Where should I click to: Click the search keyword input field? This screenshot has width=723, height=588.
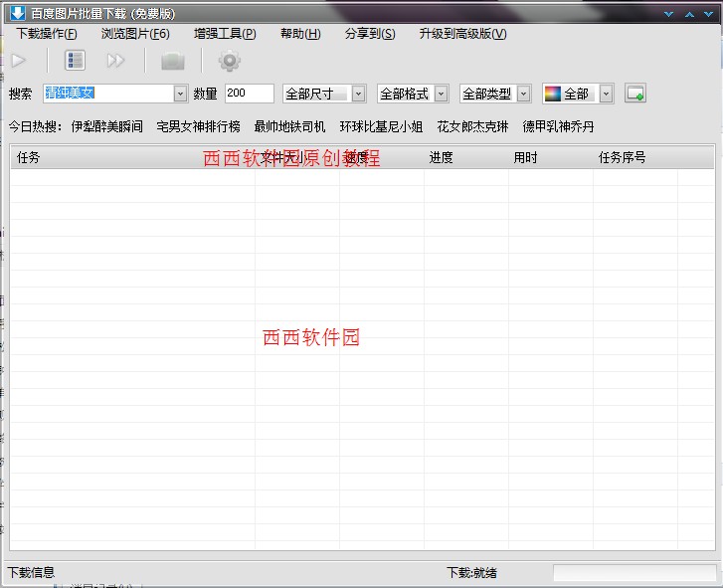click(x=108, y=94)
